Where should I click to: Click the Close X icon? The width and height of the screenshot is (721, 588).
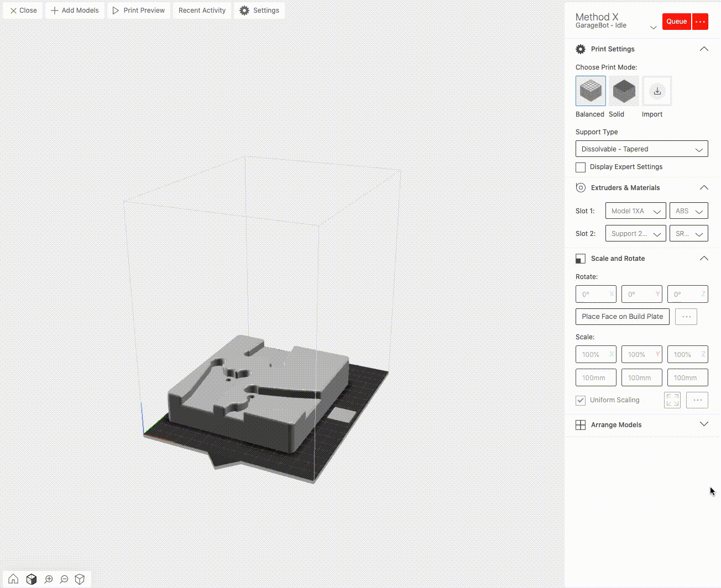(x=13, y=11)
